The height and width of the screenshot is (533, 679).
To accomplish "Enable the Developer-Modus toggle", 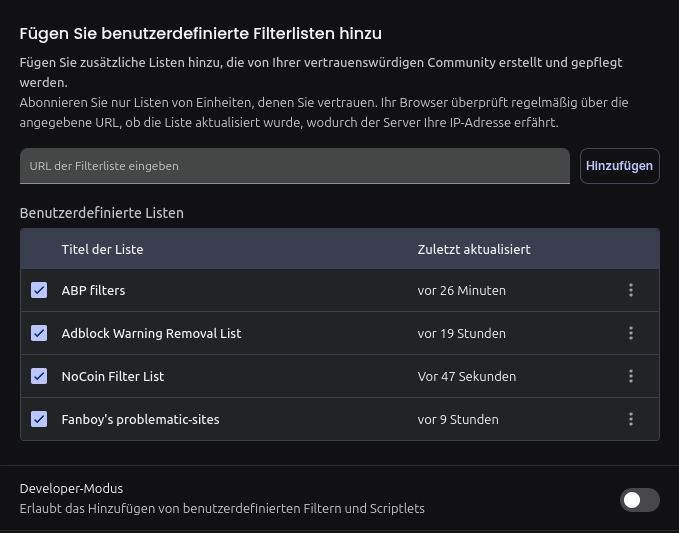I will [639, 500].
